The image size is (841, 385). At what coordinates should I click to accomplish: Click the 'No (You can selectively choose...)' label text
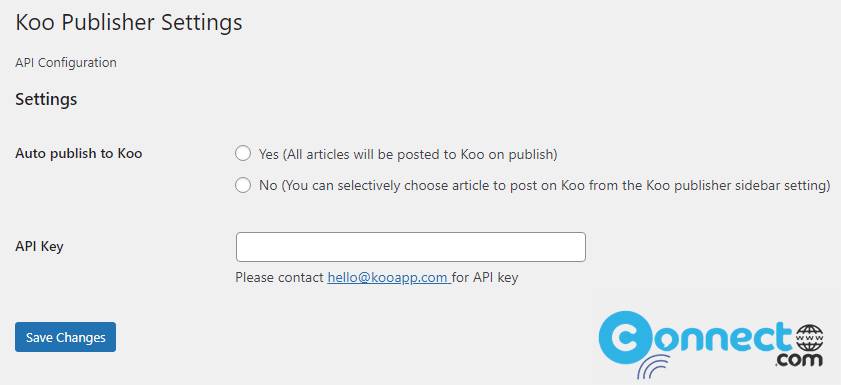click(544, 186)
